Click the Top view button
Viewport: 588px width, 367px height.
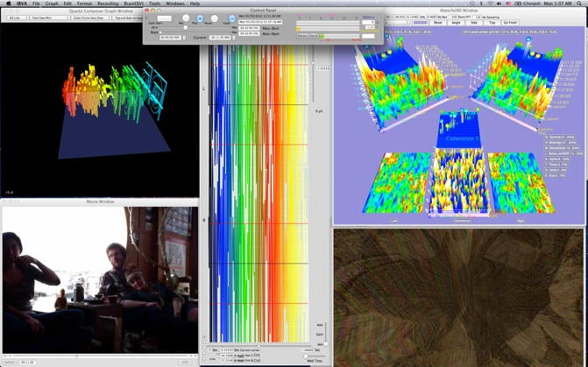492,23
